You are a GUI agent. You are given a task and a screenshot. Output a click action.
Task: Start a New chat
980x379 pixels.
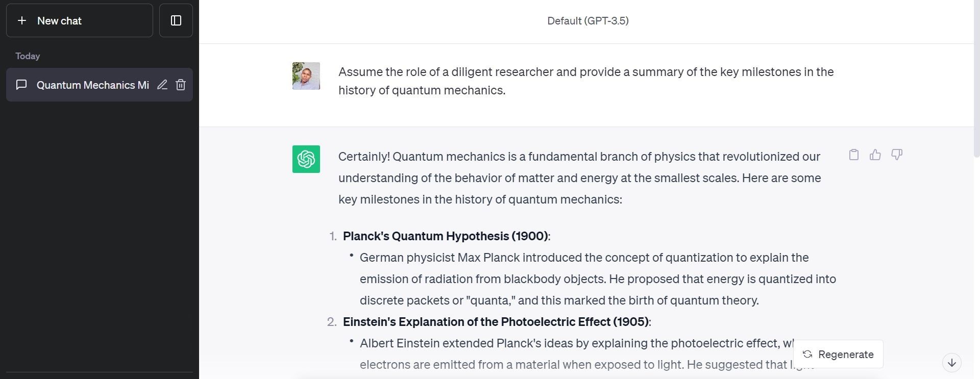pos(59,20)
